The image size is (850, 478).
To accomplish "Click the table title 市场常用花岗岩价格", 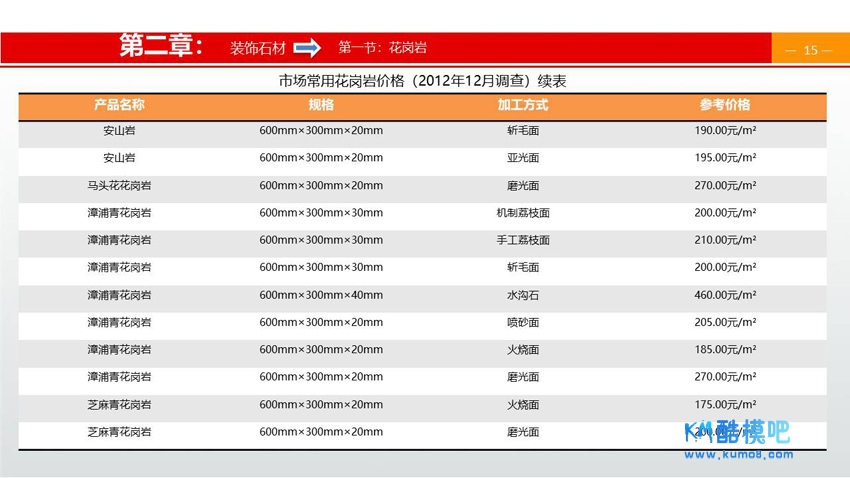I will [422, 81].
